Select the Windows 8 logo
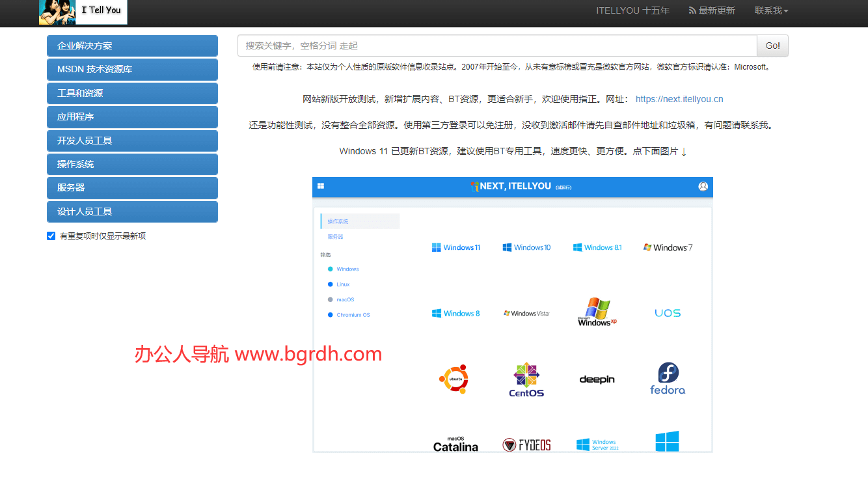 click(455, 313)
